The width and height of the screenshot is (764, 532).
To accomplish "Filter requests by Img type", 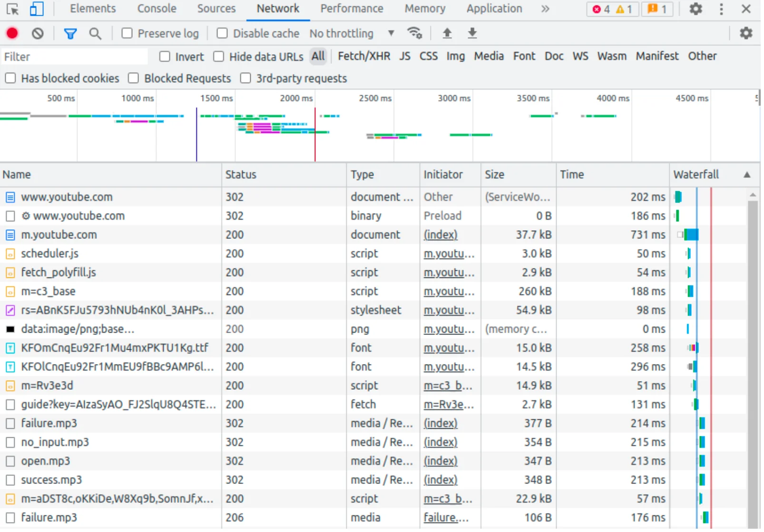I will [x=456, y=56].
